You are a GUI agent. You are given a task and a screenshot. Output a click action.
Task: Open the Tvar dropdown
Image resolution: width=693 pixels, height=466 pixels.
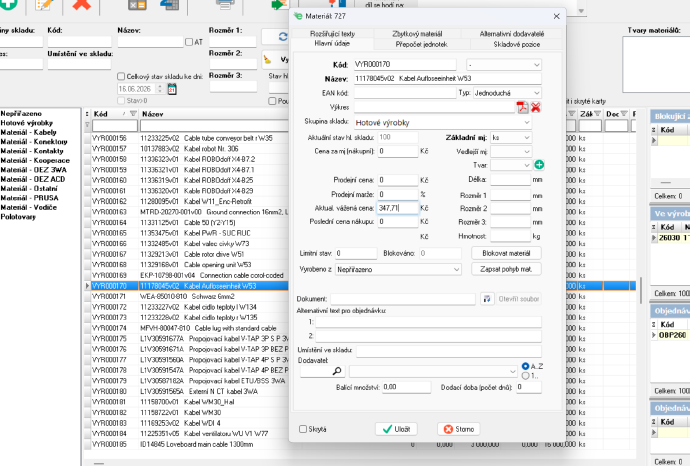[x=526, y=165]
